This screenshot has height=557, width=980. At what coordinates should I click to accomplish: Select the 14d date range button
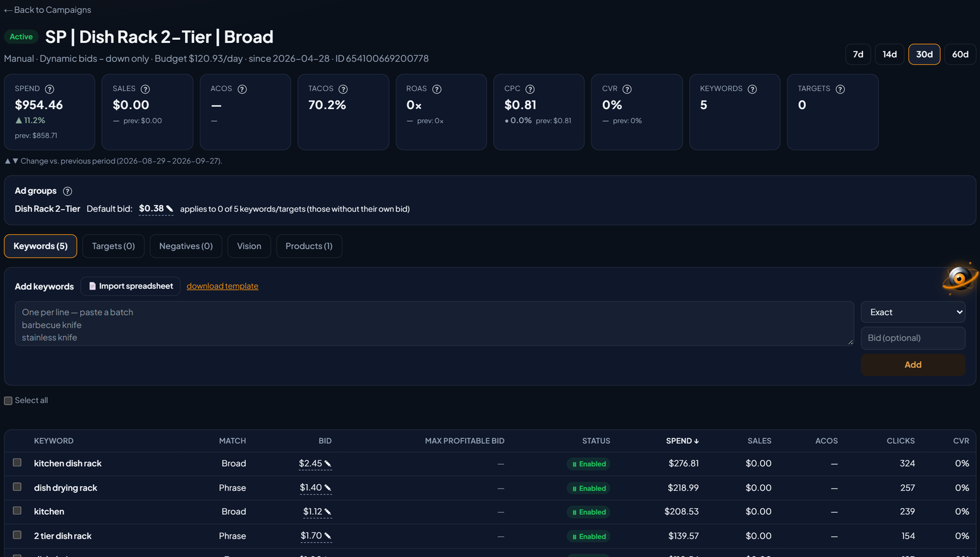click(x=889, y=54)
